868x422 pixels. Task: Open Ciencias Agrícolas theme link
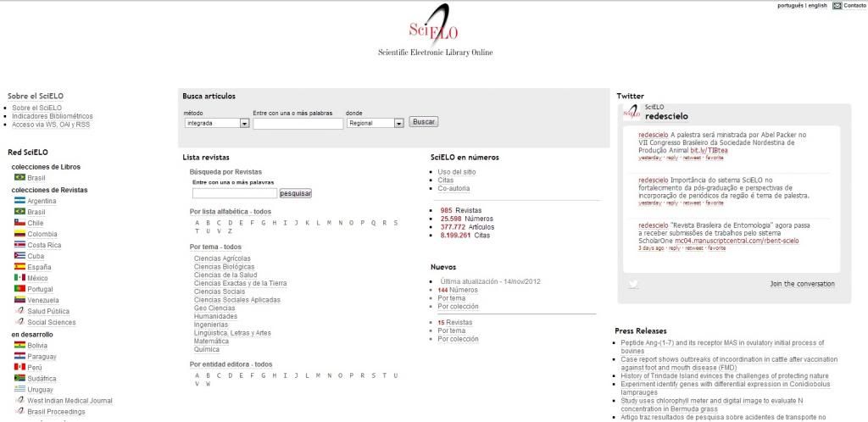[222, 258]
